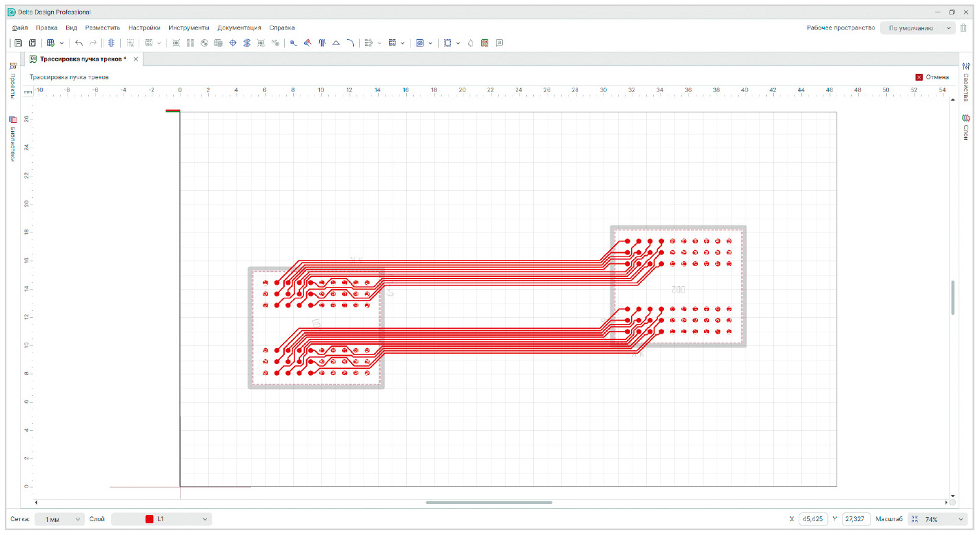
Task: Open the Слои side panel
Action: pyautogui.click(x=966, y=128)
